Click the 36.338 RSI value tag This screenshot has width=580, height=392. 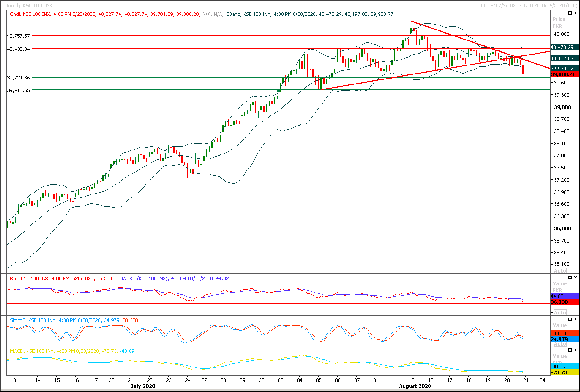[x=564, y=302]
